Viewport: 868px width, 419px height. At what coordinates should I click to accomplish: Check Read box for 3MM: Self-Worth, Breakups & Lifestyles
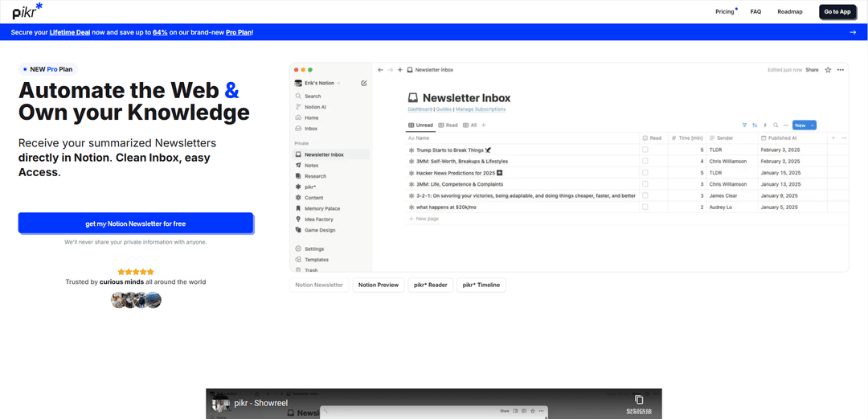[645, 162]
